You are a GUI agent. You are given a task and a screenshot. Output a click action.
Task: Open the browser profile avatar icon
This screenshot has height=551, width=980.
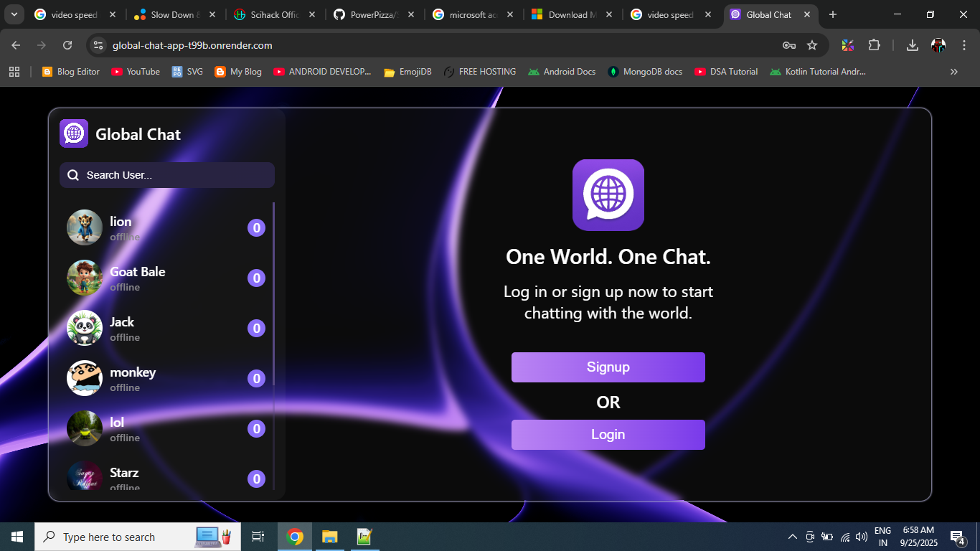tap(939, 44)
